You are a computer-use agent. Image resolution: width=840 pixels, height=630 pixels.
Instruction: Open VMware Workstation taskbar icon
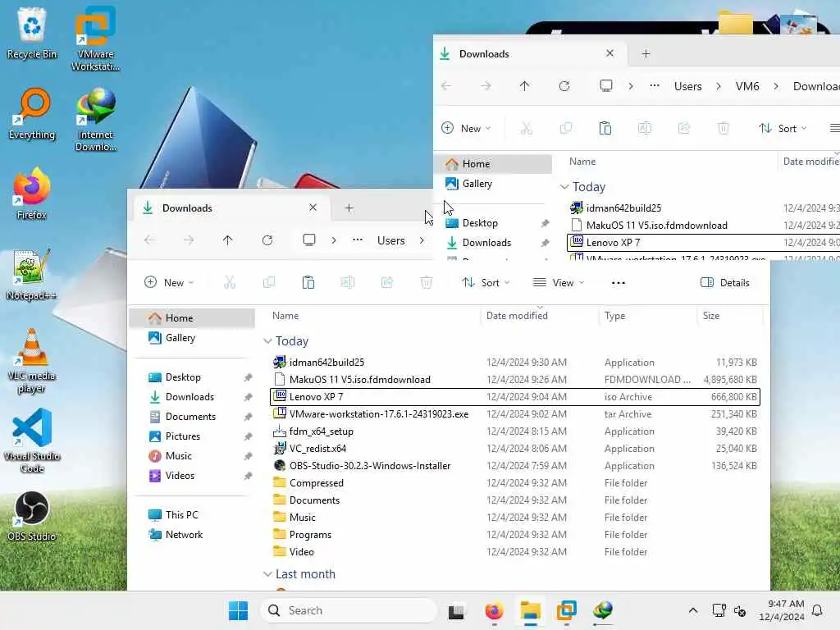click(566, 610)
